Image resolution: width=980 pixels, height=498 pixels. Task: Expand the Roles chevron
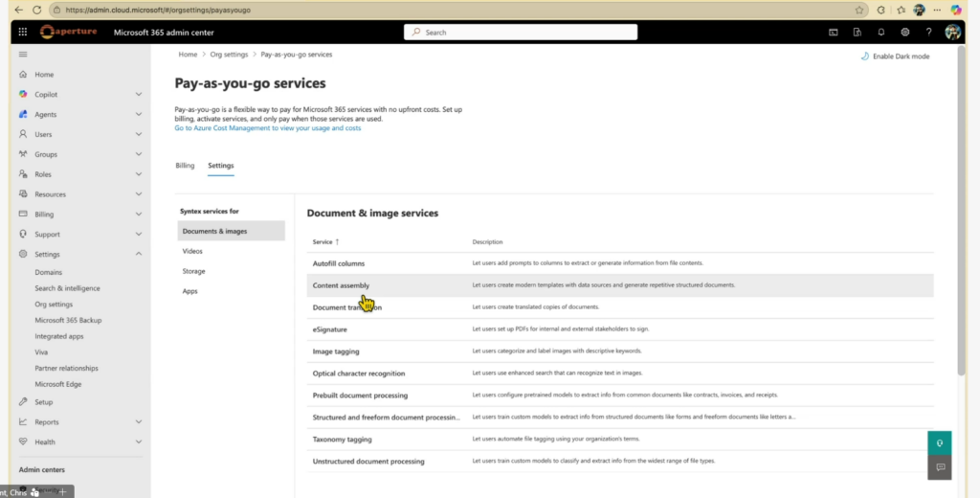[139, 174]
